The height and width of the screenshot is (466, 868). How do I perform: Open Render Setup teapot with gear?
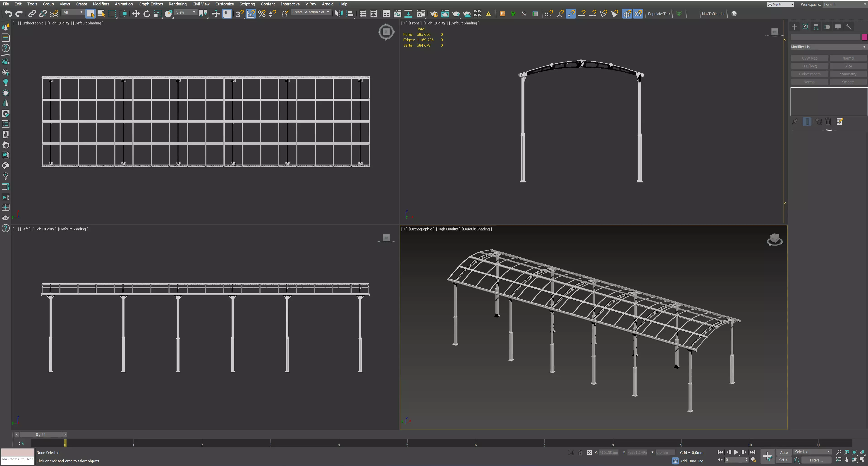(434, 14)
